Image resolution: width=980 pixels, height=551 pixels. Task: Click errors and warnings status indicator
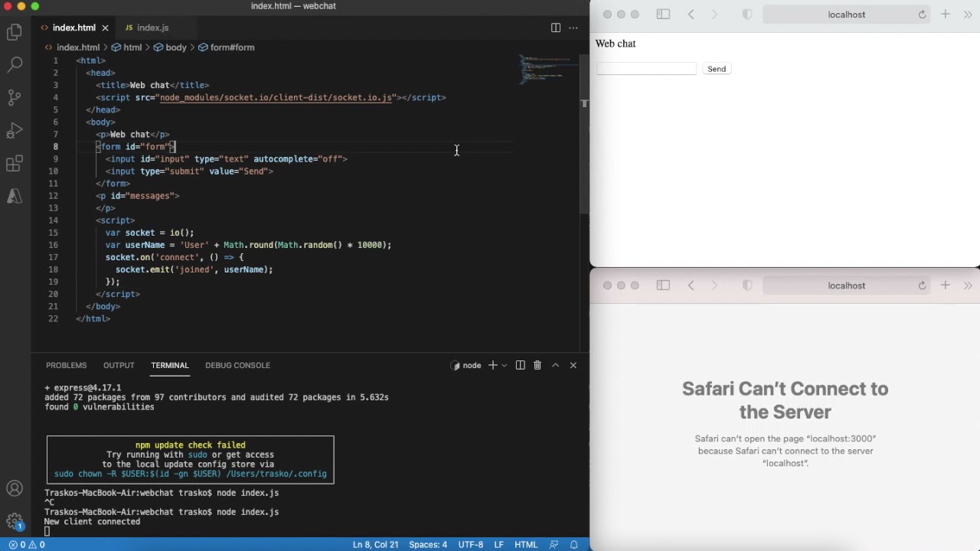27,545
